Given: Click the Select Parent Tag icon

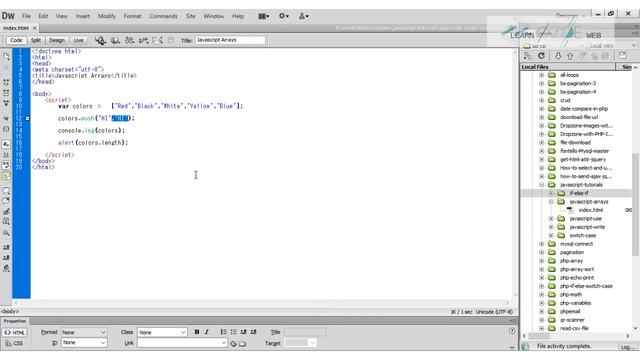Looking at the screenshot, I should tap(6, 118).
